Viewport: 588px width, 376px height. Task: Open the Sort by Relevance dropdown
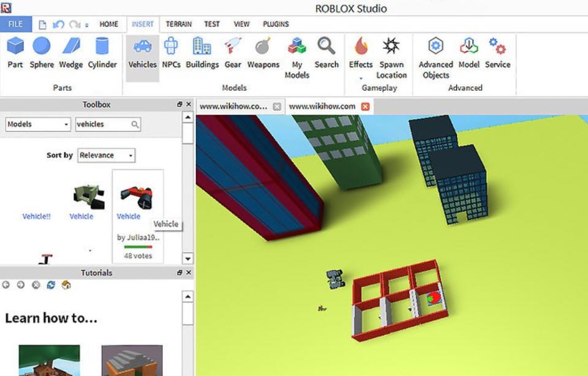tap(131, 155)
